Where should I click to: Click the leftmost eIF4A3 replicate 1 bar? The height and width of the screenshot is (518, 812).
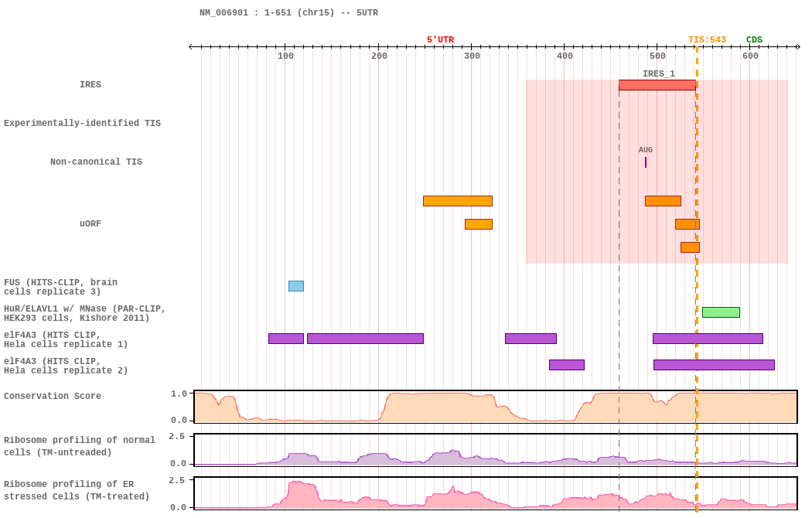285,339
